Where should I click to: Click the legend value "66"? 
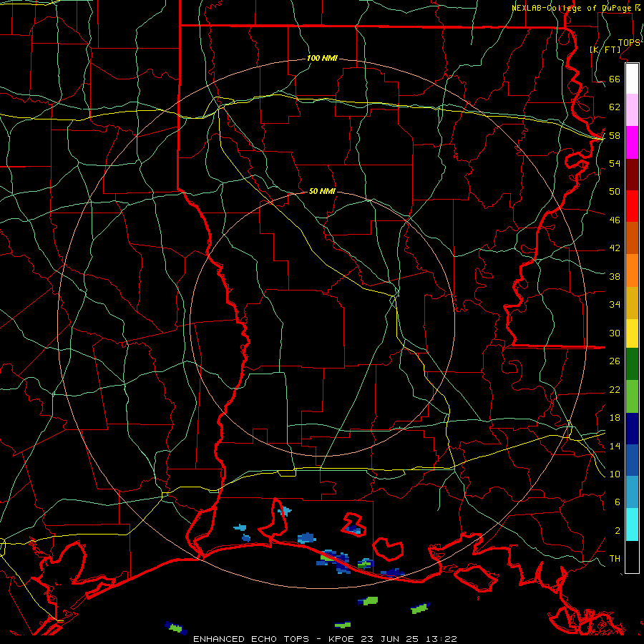coord(615,79)
